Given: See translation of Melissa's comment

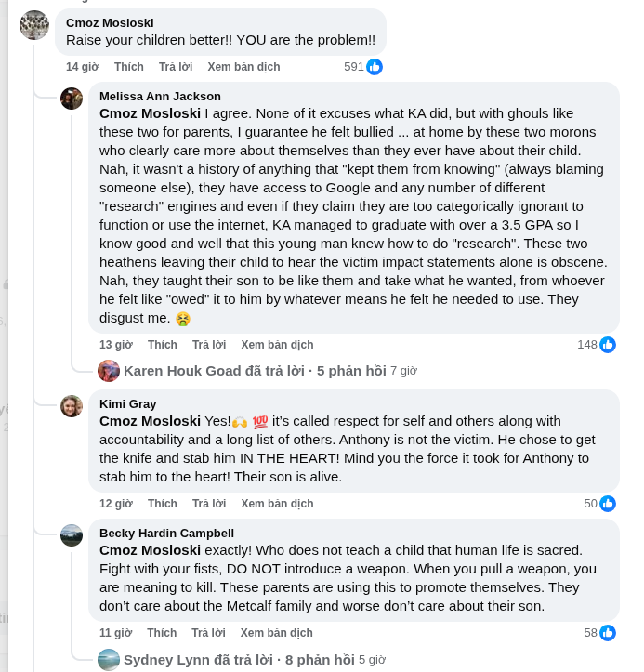Looking at the screenshot, I should [x=277, y=345].
